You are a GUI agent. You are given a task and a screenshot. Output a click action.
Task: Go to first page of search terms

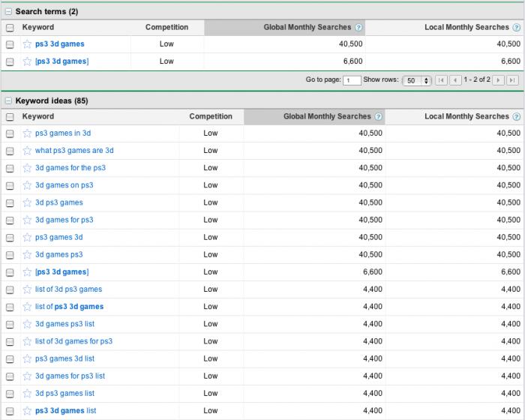pyautogui.click(x=441, y=80)
